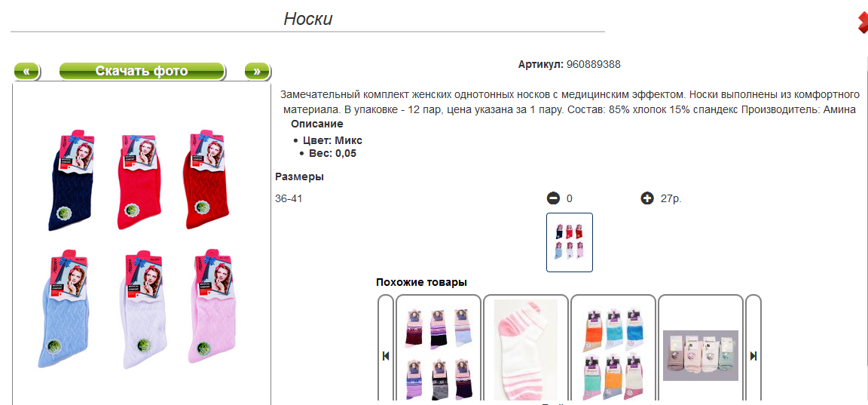Open similar product with four pastel socks

[700, 355]
